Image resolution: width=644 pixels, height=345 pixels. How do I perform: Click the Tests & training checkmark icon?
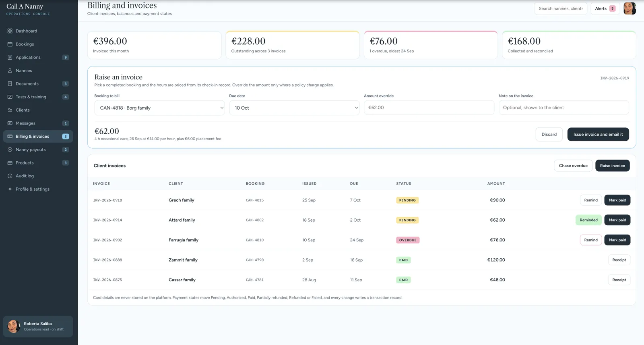10,97
